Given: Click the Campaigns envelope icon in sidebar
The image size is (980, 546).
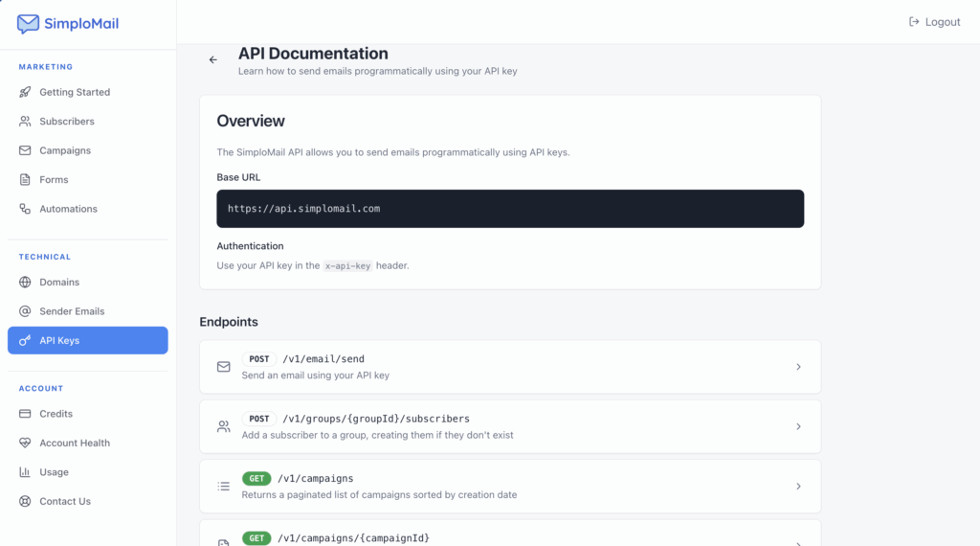Looking at the screenshot, I should click(25, 150).
